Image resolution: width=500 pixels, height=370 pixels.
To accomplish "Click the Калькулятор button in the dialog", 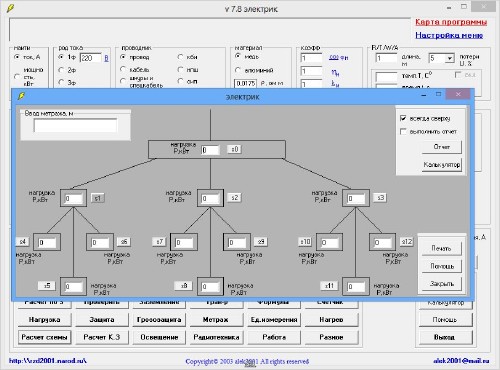I will click(x=442, y=165).
